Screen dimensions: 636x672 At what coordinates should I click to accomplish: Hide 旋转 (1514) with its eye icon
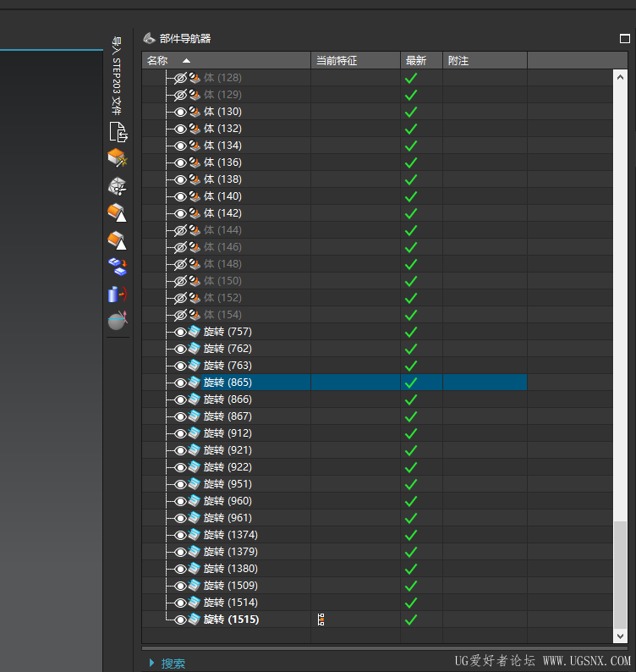coord(180,603)
